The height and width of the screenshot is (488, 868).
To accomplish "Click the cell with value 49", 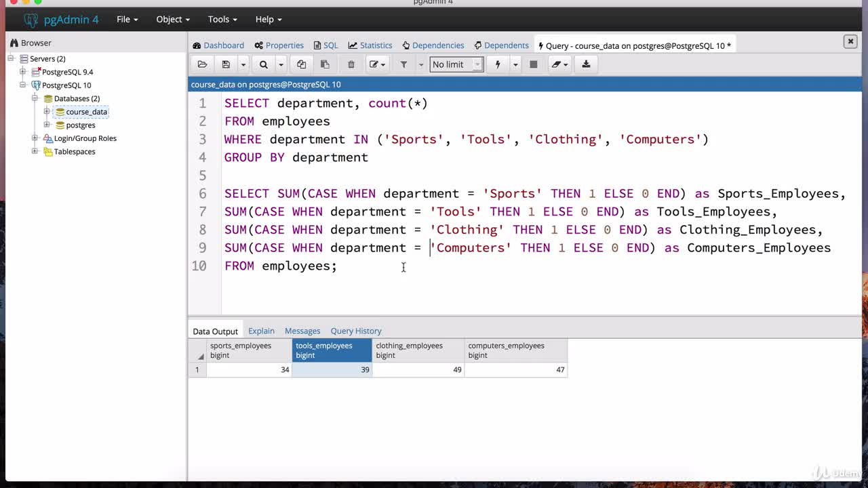I will 418,369.
